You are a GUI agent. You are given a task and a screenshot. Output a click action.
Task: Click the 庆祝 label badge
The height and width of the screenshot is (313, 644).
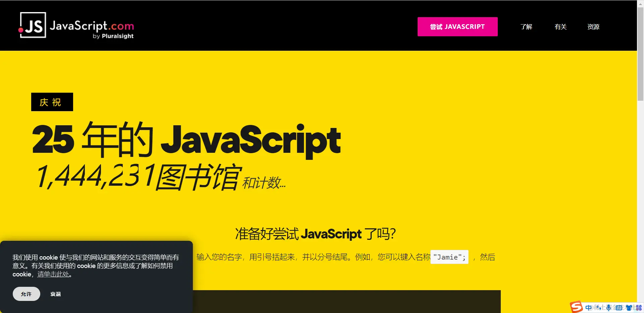52,102
